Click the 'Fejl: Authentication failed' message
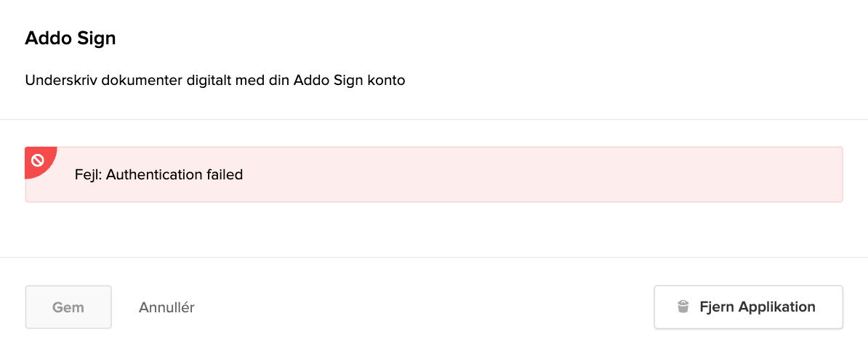The height and width of the screenshot is (353, 868). [158, 174]
